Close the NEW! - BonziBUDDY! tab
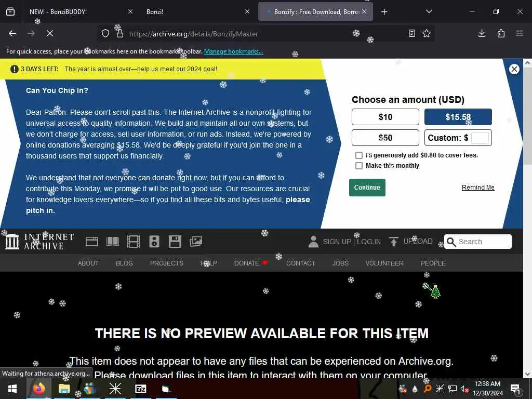 pos(130,12)
